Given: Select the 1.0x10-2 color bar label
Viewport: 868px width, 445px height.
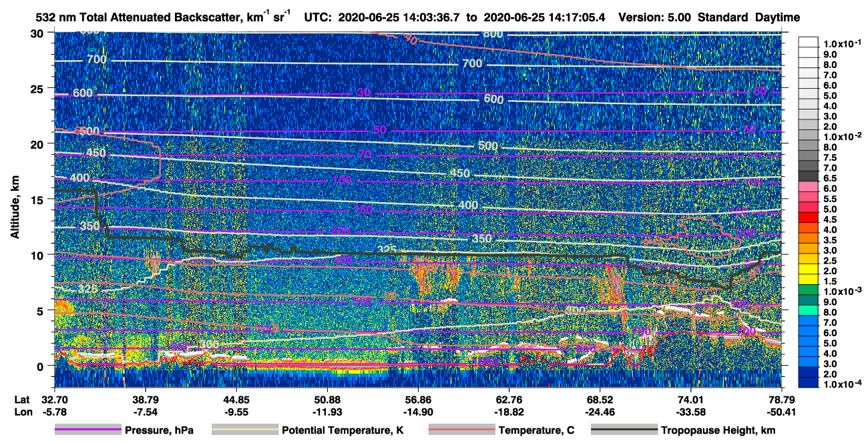Looking at the screenshot, I should 844,137.
